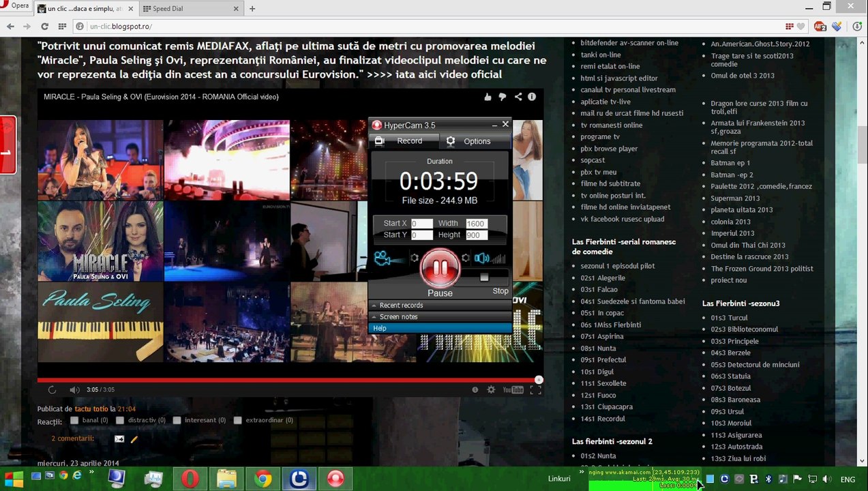The image size is (868, 491).
Task: Open YouTube player settings gear
Action: (x=491, y=390)
